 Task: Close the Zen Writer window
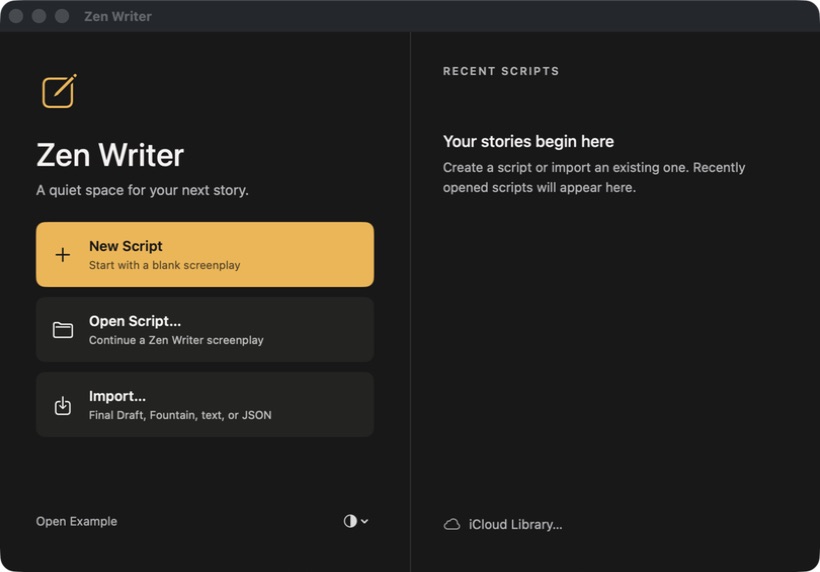[x=16, y=16]
